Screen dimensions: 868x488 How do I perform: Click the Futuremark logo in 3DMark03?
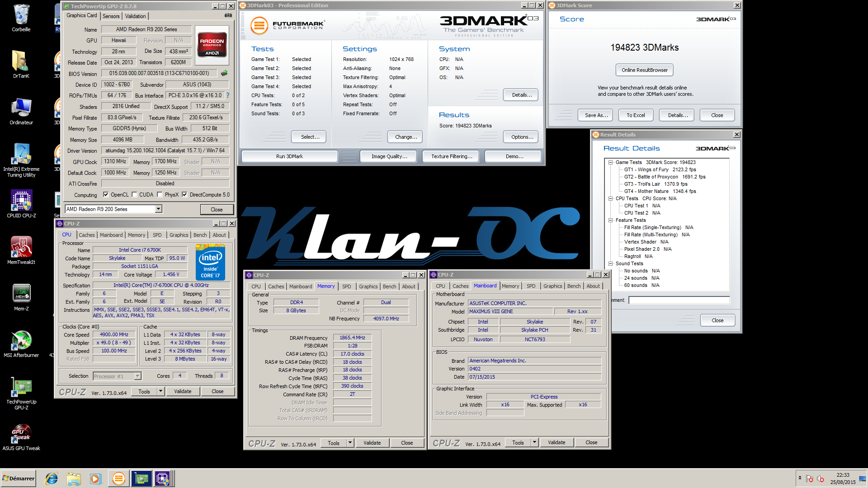tap(288, 25)
